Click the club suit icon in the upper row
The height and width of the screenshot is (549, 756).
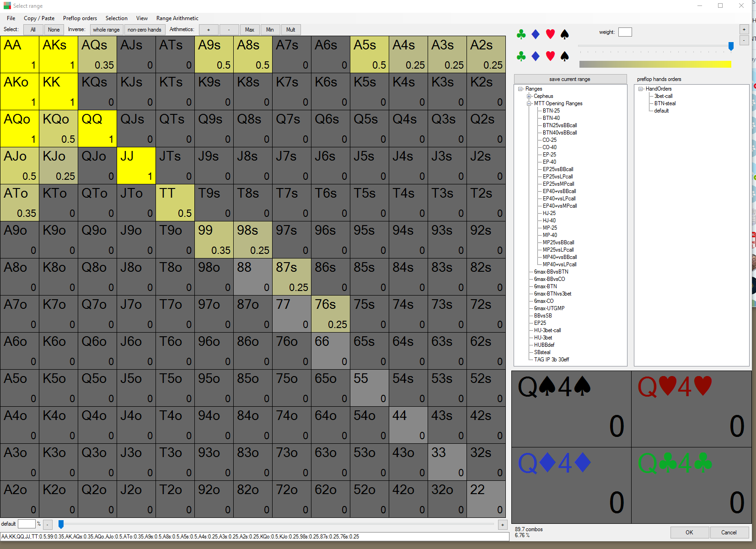click(521, 34)
